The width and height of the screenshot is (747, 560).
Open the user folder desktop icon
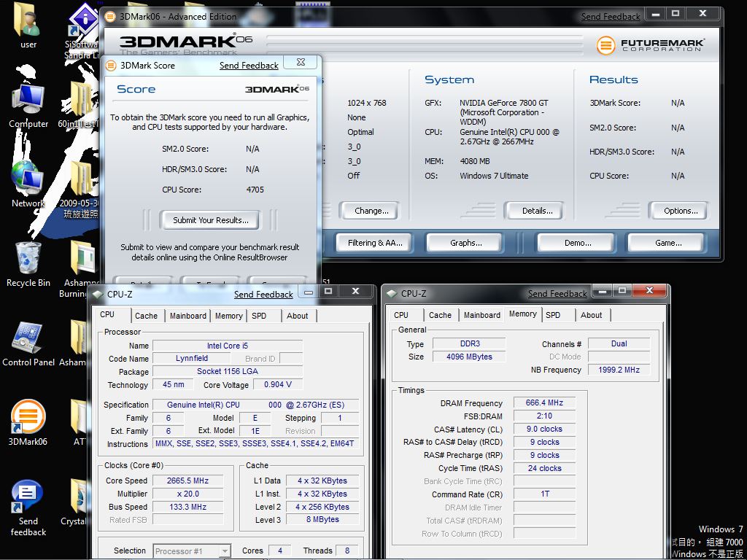(28, 26)
